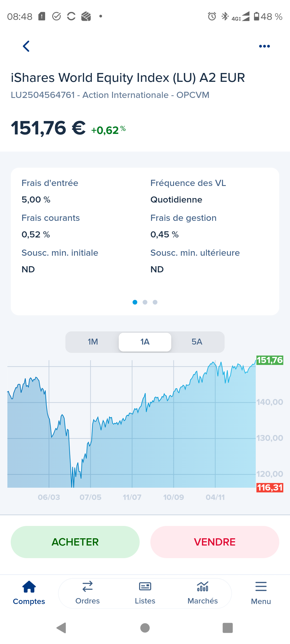This screenshot has width=290, height=644.
Task: Tap the back arrow icon
Action: [x=26, y=46]
